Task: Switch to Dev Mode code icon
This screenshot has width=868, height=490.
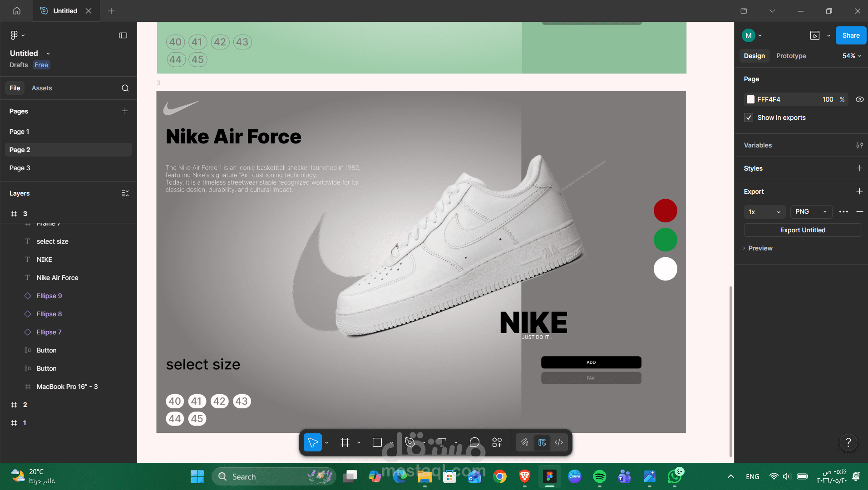Action: [x=559, y=442]
